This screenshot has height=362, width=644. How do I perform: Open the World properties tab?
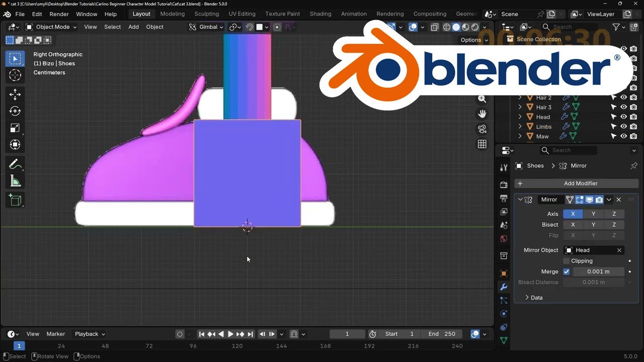[504, 239]
